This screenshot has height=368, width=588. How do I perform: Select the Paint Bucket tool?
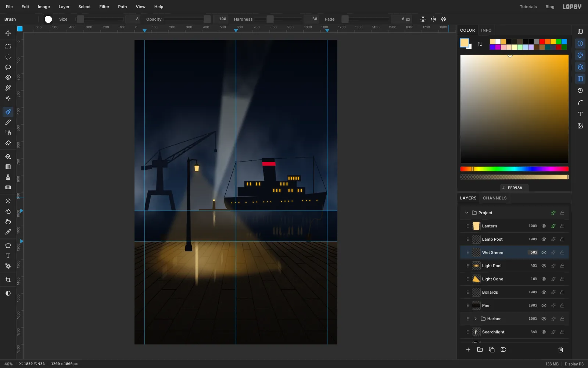click(x=8, y=156)
